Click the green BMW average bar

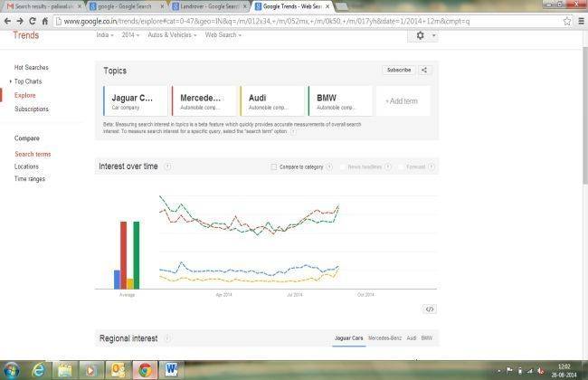[x=136, y=255]
